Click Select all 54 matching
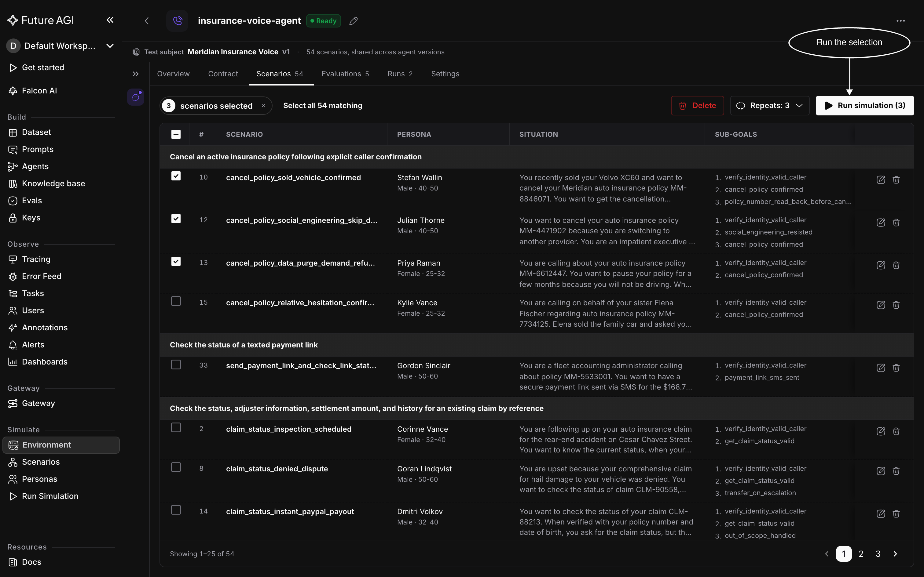Viewport: 924px width, 577px height. (323, 106)
